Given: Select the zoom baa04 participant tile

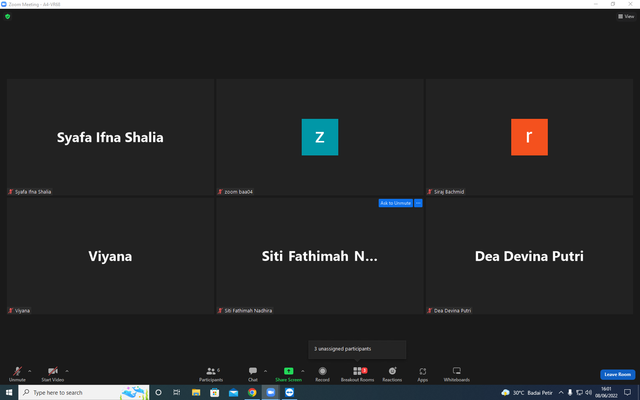Looking at the screenshot, I should click(x=320, y=137).
